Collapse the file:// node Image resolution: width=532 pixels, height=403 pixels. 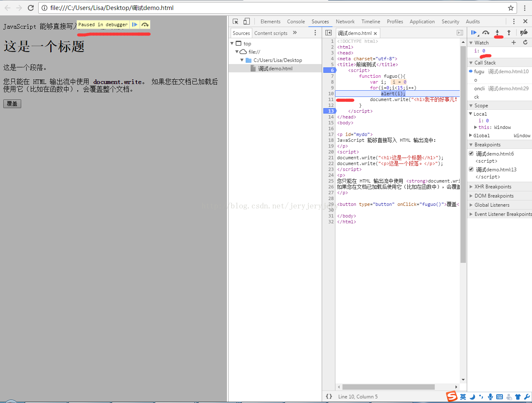[x=237, y=52]
